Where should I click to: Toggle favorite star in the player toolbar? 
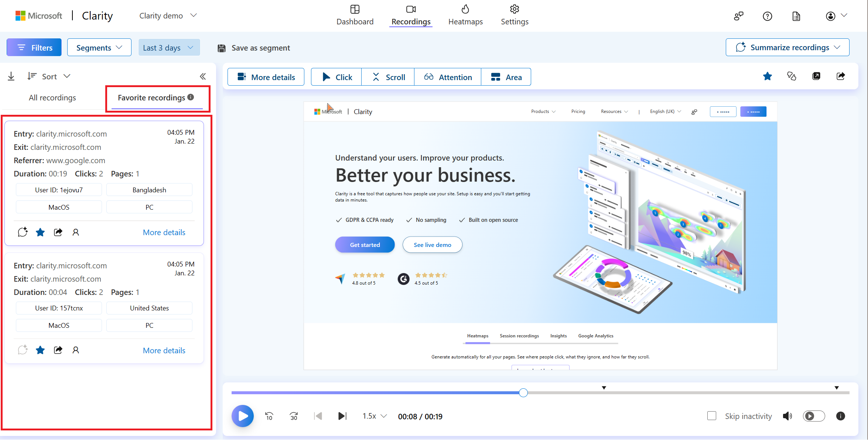pyautogui.click(x=768, y=76)
